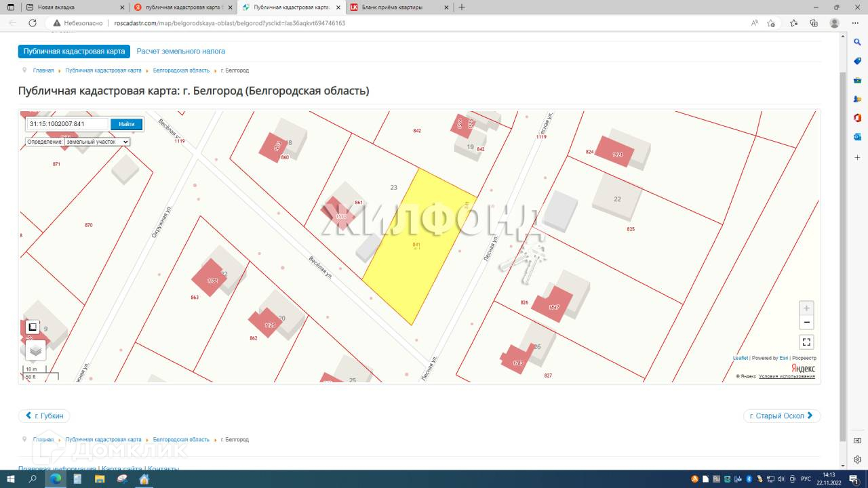Open the Favorites list in Edge

point(794,23)
